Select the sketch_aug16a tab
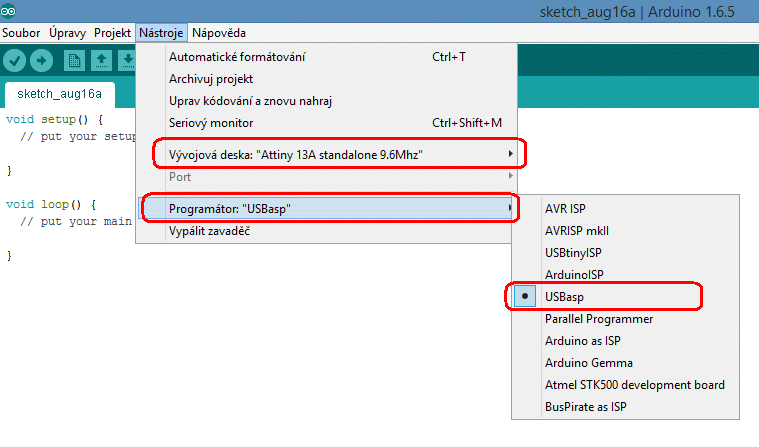This screenshot has width=759, height=447. (60, 94)
